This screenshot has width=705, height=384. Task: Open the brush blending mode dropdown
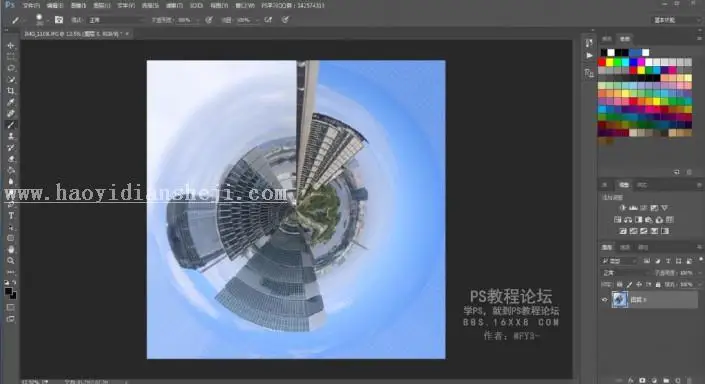[x=116, y=20]
